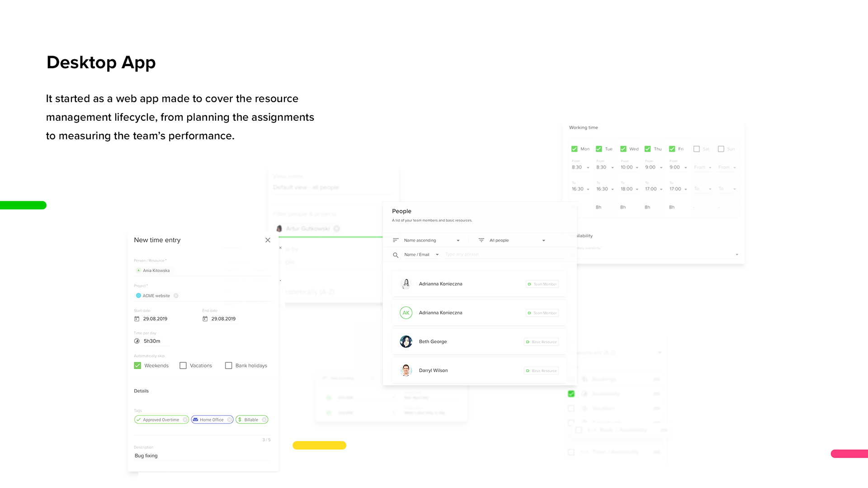Screen dimensions: 868x488
Task: Click the ACME website blue color dot
Action: click(x=138, y=296)
